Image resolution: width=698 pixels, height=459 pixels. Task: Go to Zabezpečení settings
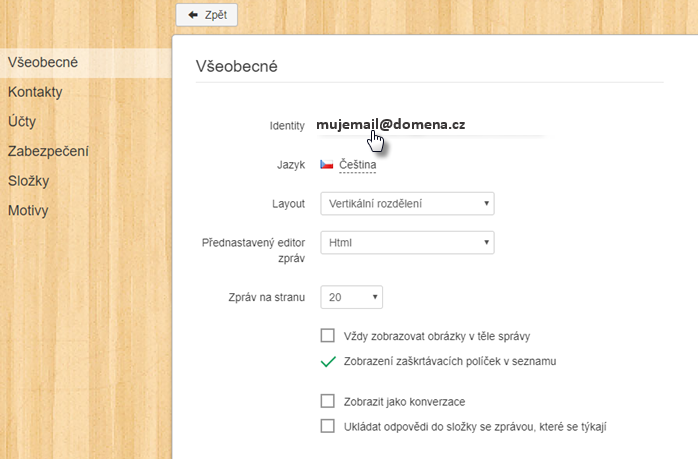point(48,151)
